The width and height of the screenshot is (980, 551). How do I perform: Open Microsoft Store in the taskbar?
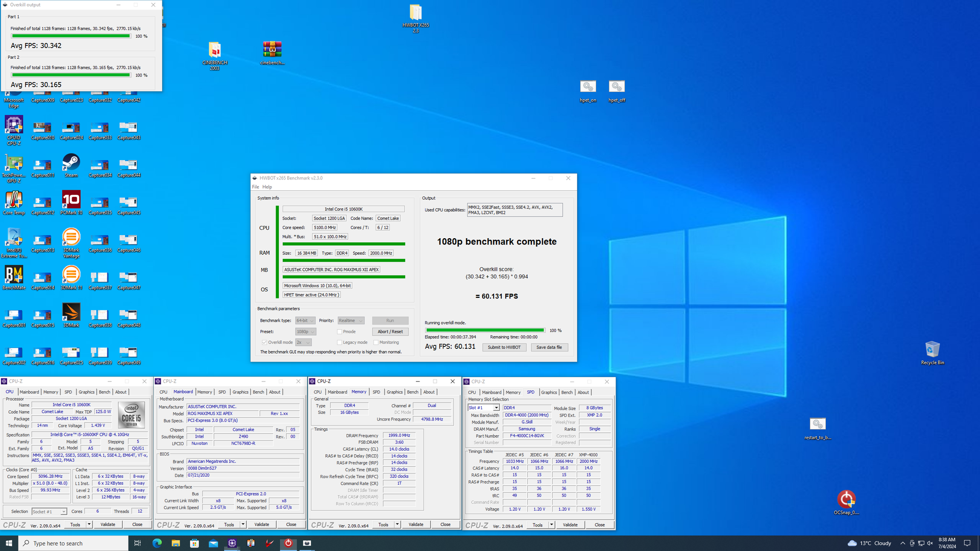pos(194,543)
